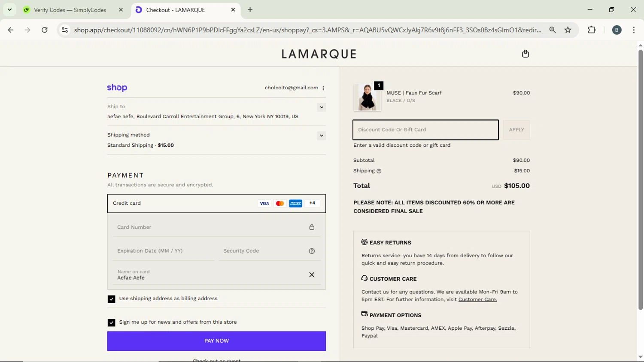Uncheck Use shipping address as billing address
Image resolution: width=644 pixels, height=362 pixels.
tap(112, 299)
